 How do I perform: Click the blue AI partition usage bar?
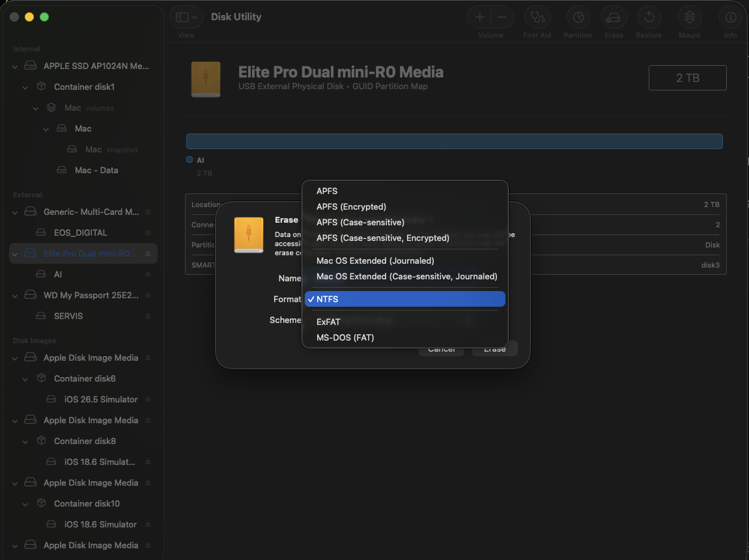[x=454, y=141]
